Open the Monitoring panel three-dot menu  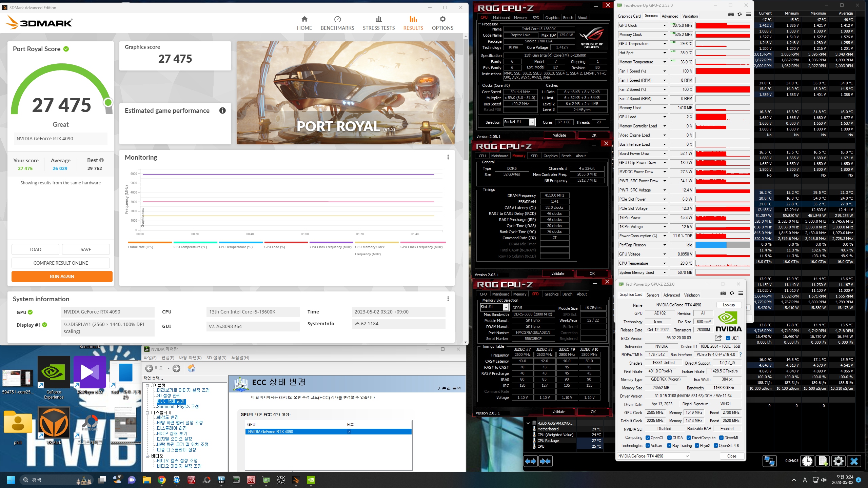(x=448, y=157)
